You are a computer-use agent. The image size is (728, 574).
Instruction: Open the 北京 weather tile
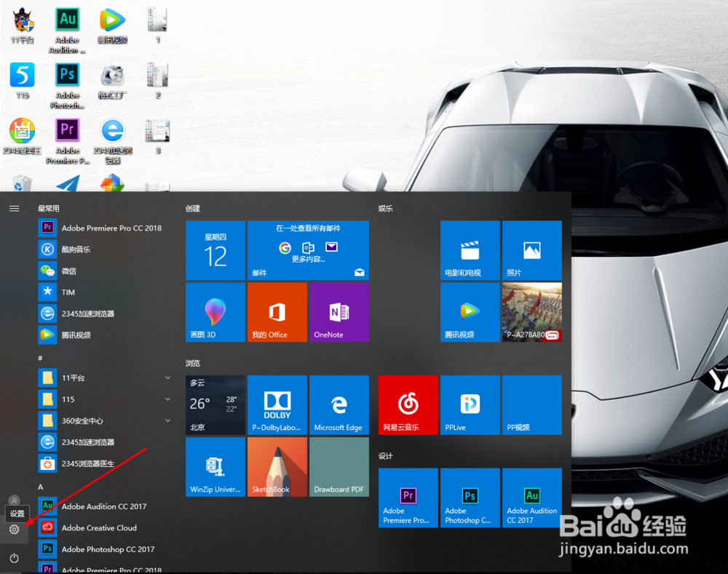pyautogui.click(x=215, y=405)
